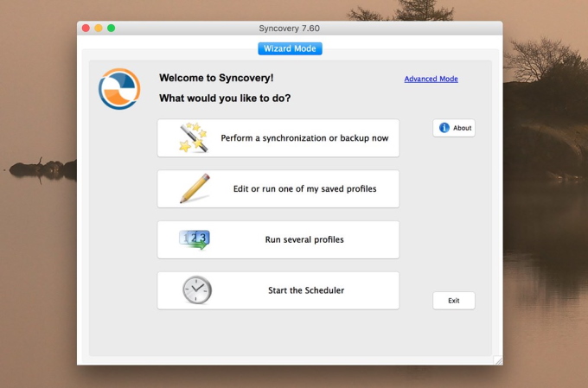The image size is (588, 388).
Task: Click the blue info icon on About
Action: [x=444, y=128]
